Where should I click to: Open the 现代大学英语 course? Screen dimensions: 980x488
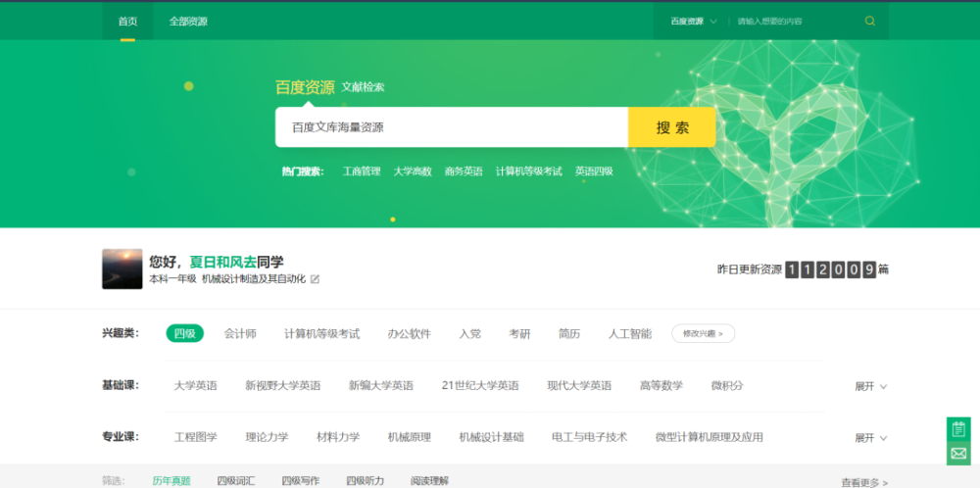pos(579,385)
